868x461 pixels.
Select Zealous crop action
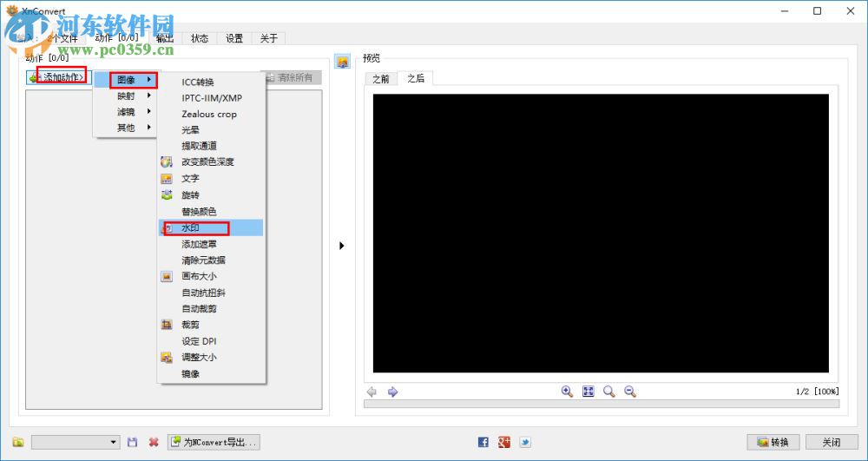[208, 114]
